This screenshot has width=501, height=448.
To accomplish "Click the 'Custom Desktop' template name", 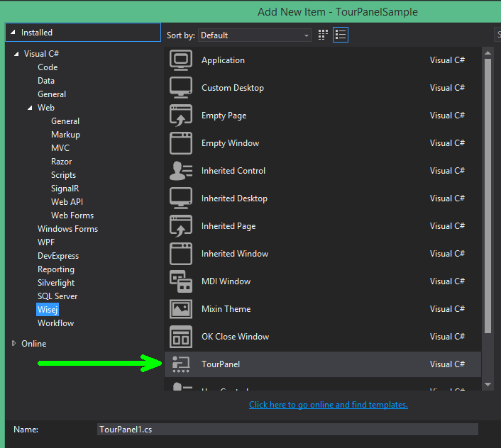I will (233, 88).
